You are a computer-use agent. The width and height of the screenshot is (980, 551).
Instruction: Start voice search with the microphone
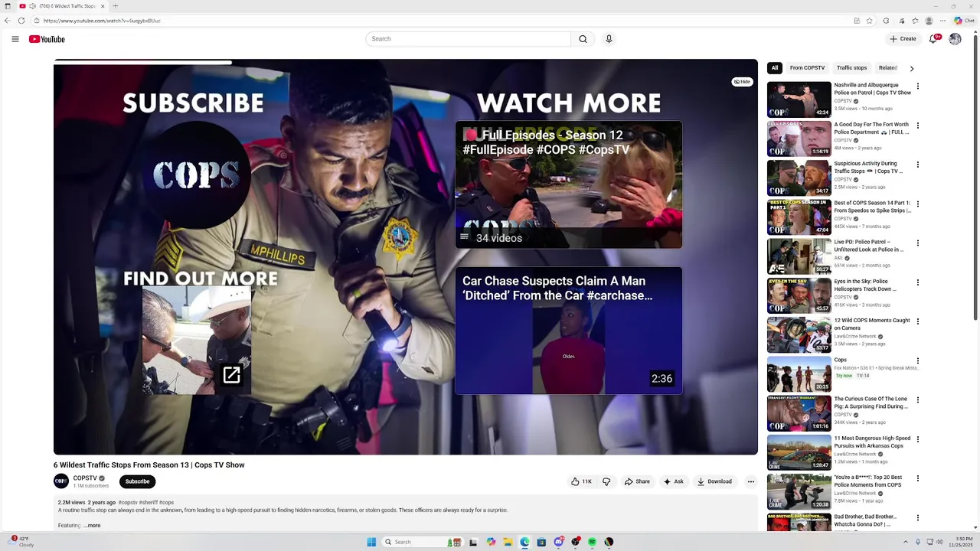[609, 39]
